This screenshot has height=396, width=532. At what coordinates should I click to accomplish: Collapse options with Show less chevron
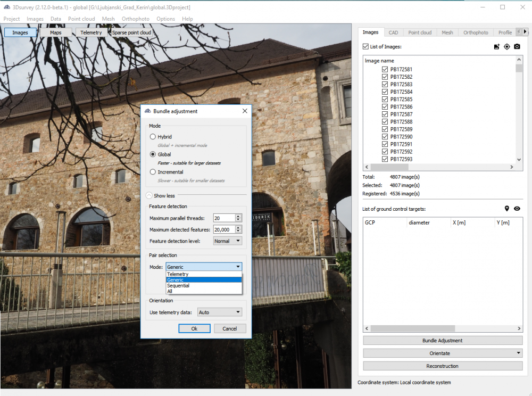click(x=149, y=196)
